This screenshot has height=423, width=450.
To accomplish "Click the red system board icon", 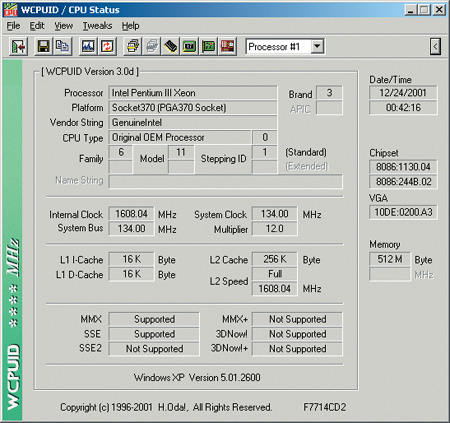I will point(228,46).
